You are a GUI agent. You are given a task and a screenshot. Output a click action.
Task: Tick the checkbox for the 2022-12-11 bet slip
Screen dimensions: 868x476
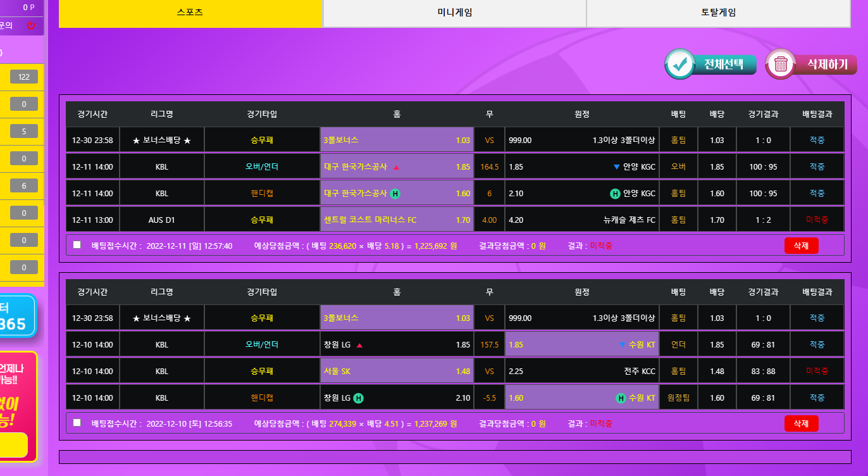click(x=77, y=245)
